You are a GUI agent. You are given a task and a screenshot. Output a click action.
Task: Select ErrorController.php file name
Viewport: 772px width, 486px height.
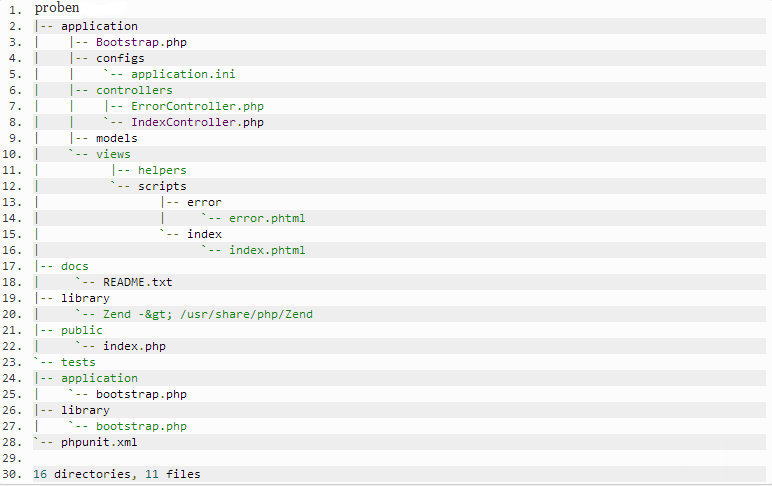click(197, 106)
